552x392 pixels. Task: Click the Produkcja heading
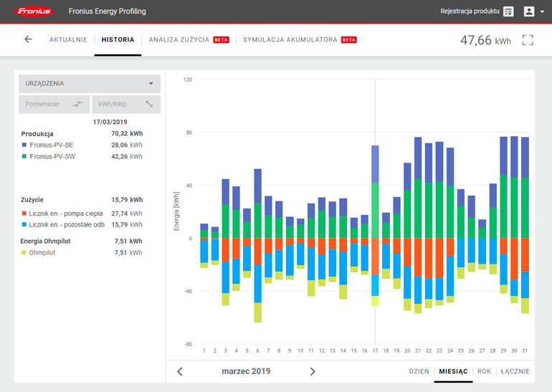coord(37,134)
